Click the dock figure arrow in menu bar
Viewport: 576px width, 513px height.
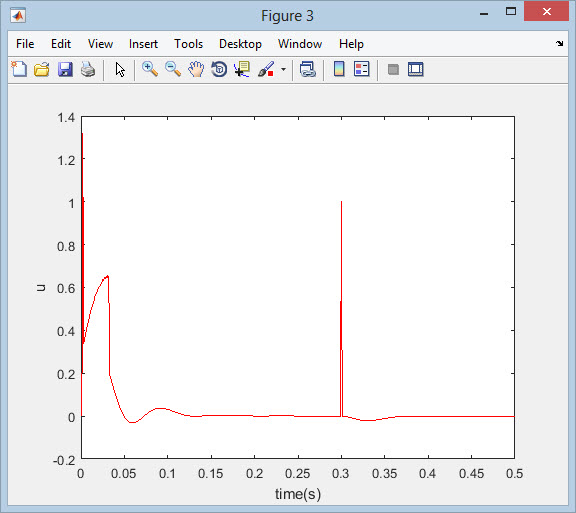click(x=559, y=44)
